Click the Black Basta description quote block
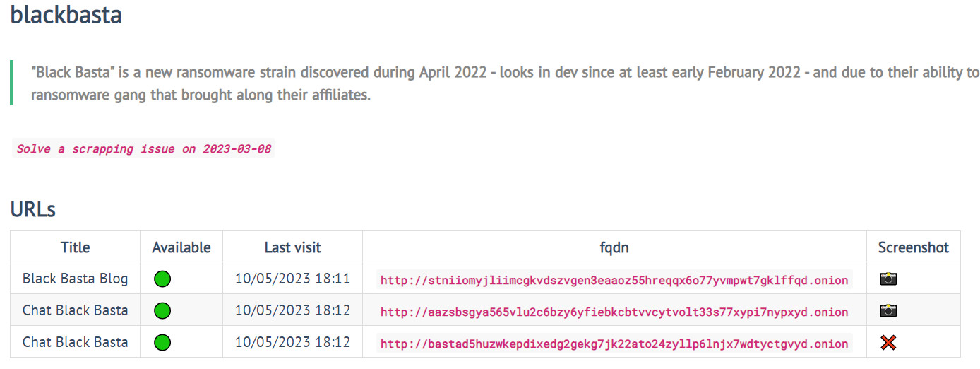980x369 pixels. point(495,83)
